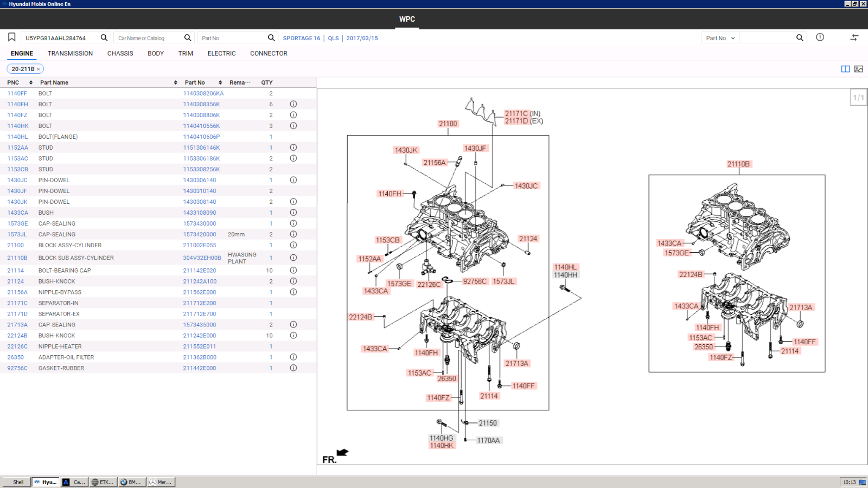868x488 pixels.
Task: Click the SPORTAGE 16 link
Action: [x=302, y=38]
